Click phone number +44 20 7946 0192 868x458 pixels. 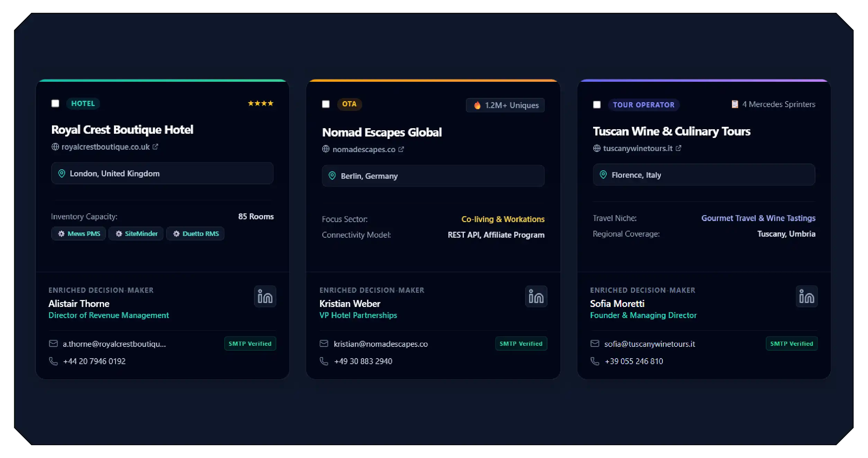(94, 361)
